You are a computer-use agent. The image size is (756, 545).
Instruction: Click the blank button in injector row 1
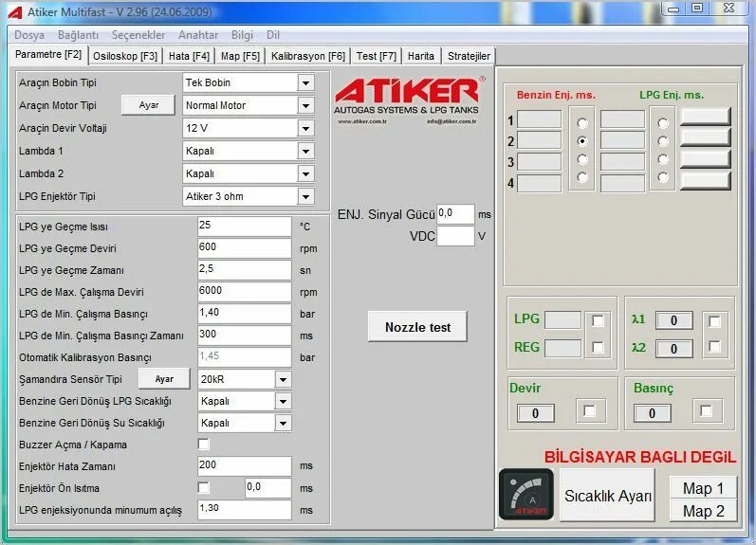[x=706, y=118]
